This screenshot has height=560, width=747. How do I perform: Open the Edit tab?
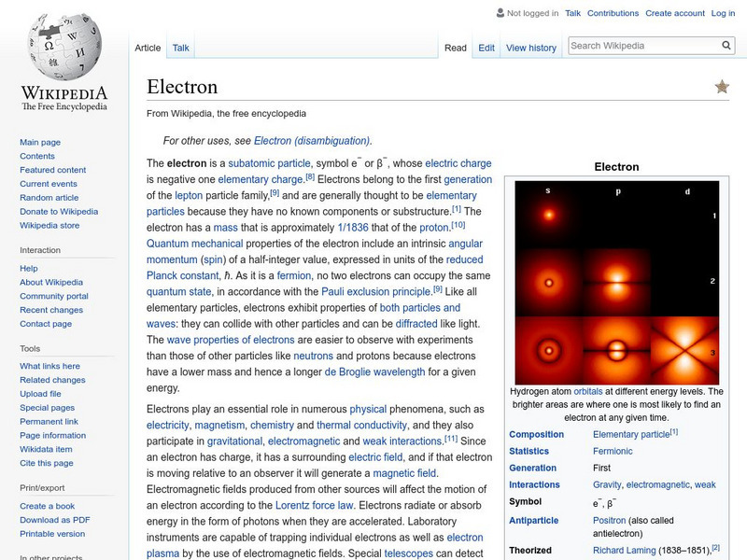coord(486,48)
